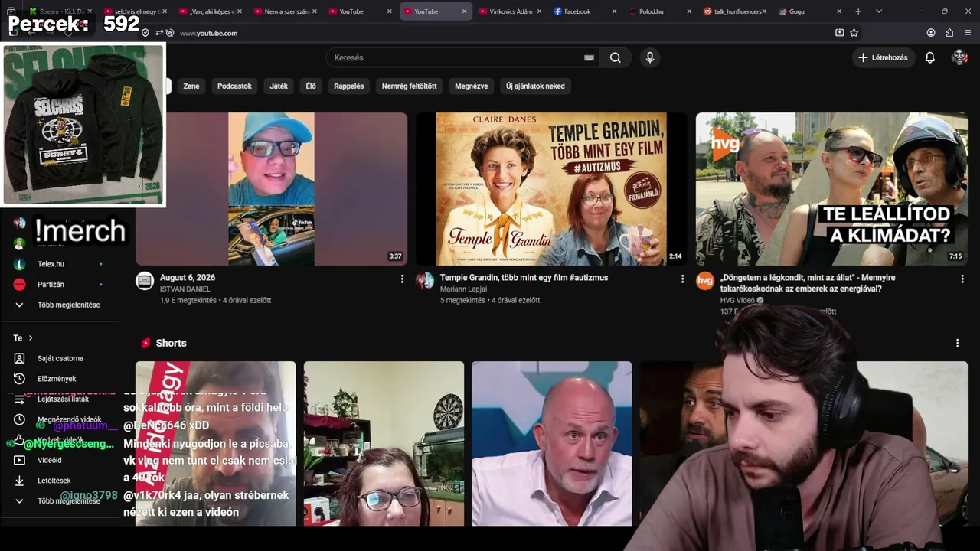Open the HVG Videó channel avatar

[x=705, y=281]
